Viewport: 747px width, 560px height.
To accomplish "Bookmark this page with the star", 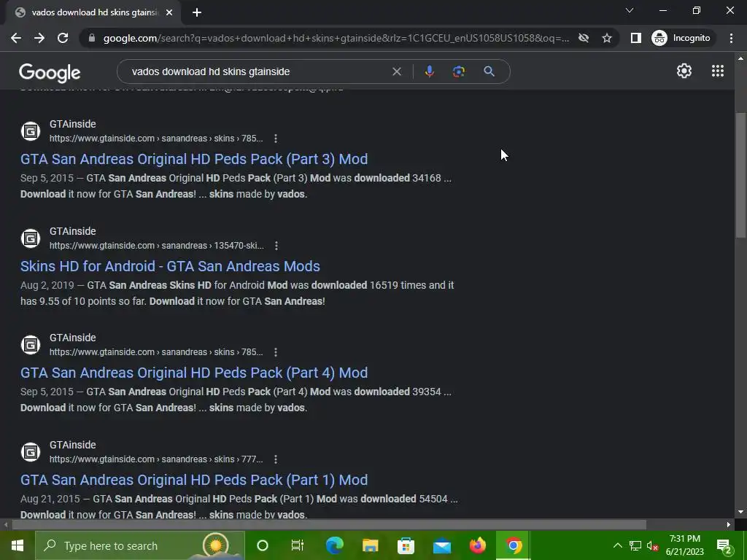I will [606, 38].
